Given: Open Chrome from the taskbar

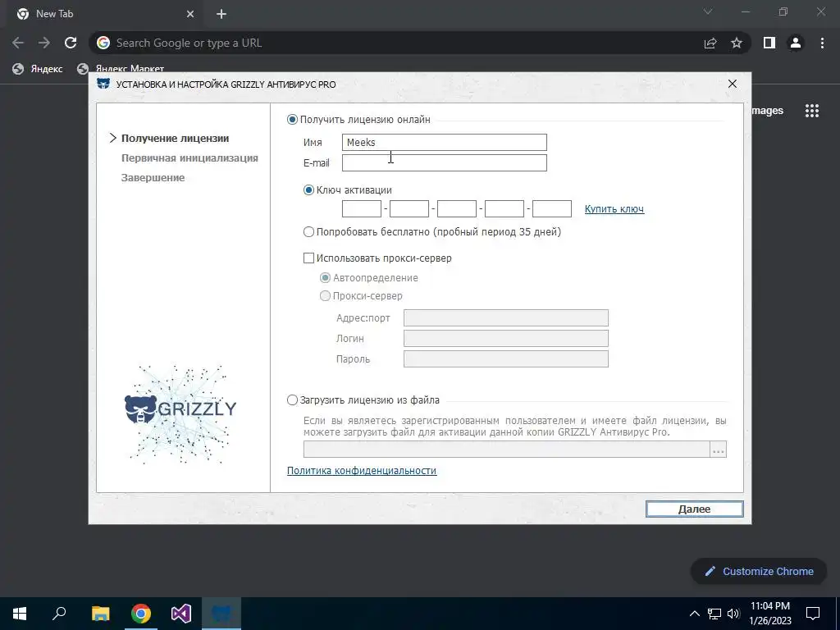Looking at the screenshot, I should [141, 614].
